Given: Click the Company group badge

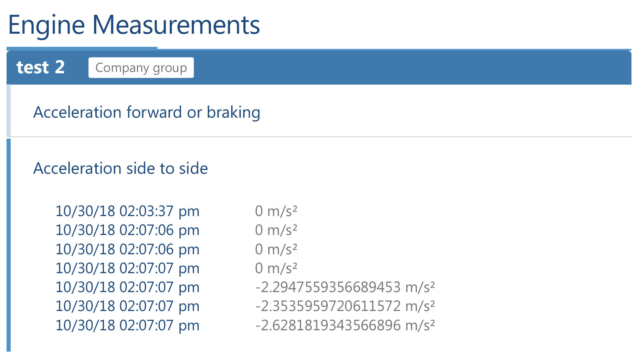Looking at the screenshot, I should click(x=141, y=68).
